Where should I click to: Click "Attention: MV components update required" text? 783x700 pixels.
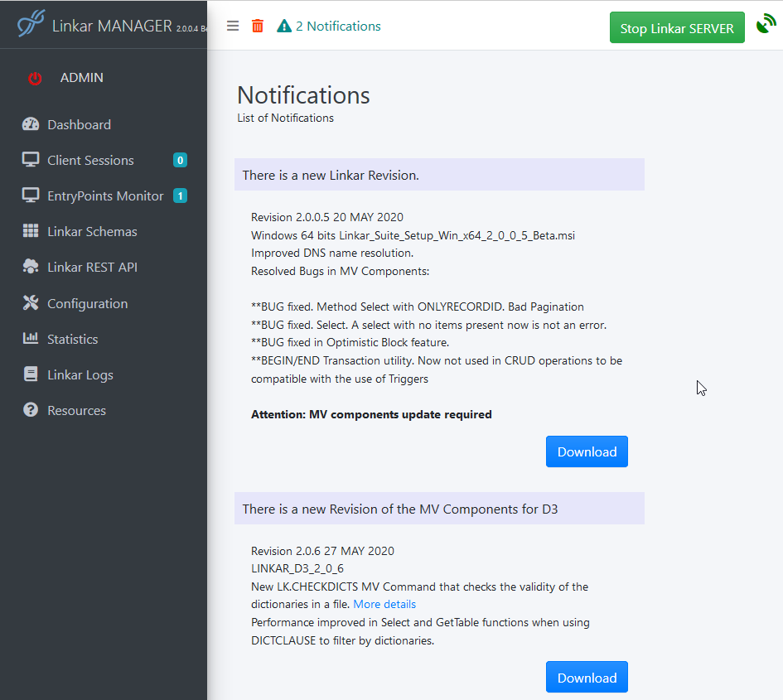371,414
